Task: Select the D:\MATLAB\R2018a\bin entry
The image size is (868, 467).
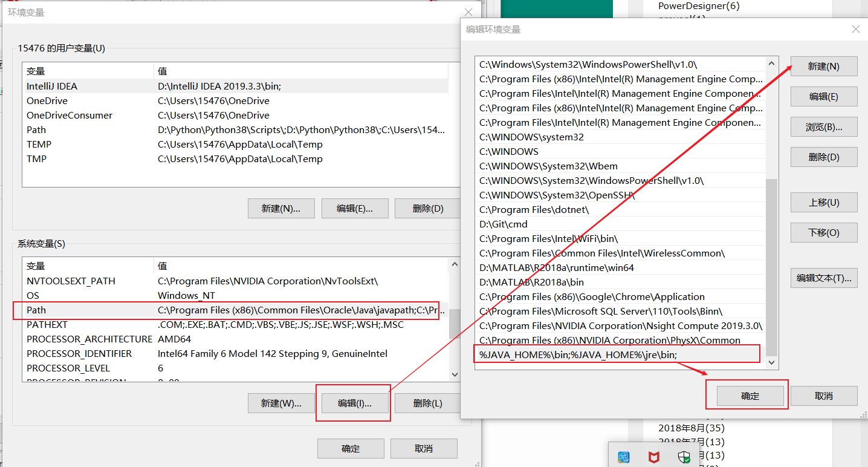Action: click(x=620, y=282)
